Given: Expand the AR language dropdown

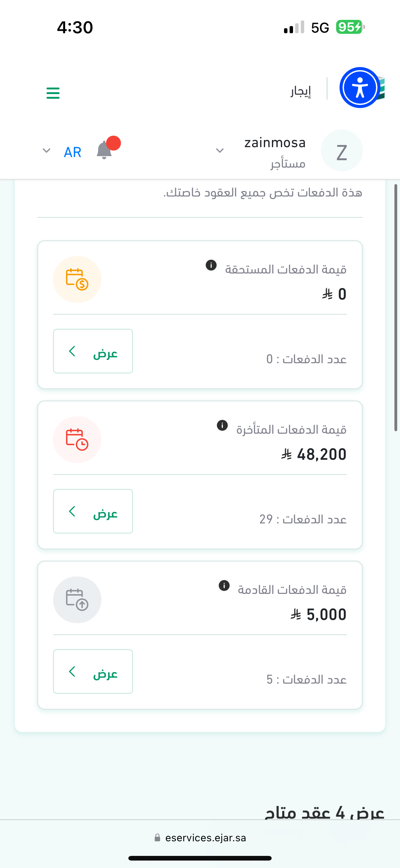Looking at the screenshot, I should 47,151.
